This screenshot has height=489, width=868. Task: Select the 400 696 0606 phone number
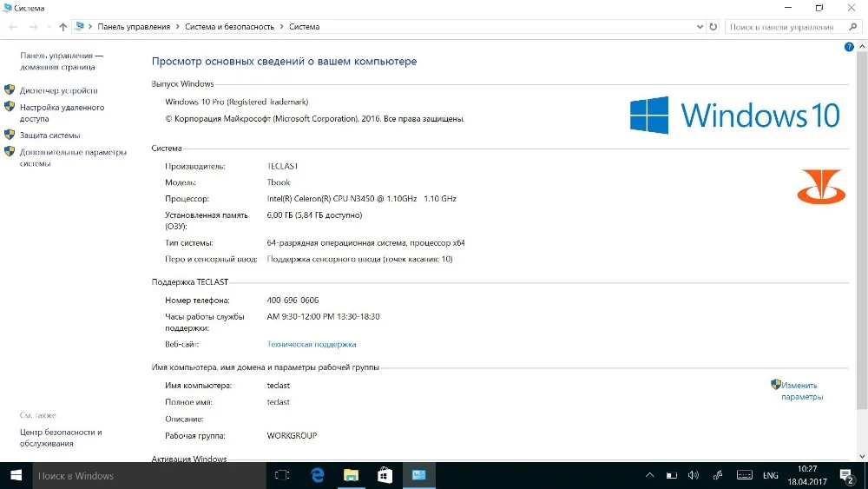click(293, 301)
